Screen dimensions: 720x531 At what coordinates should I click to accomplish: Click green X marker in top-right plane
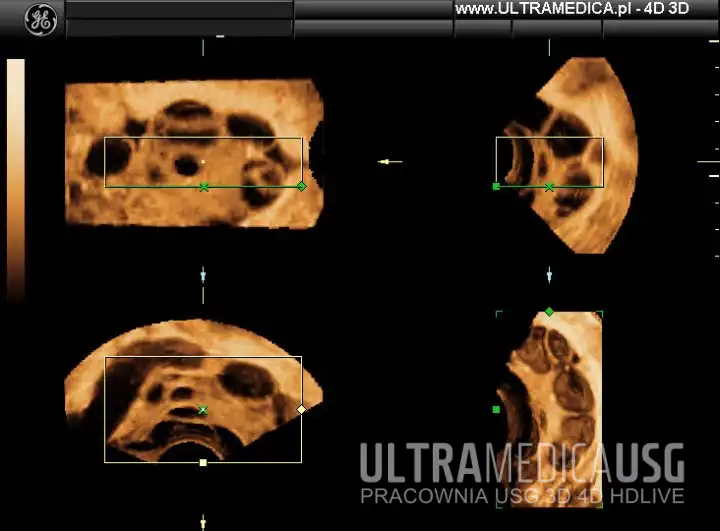point(549,187)
